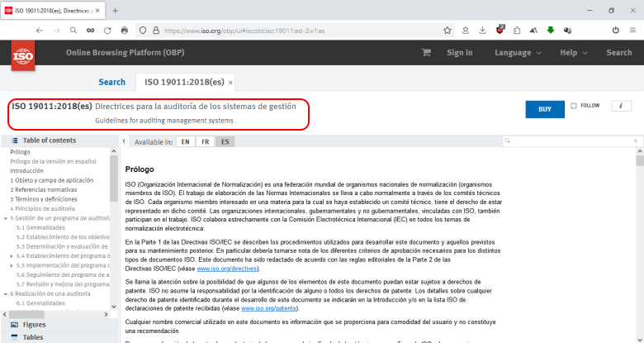Go back with the browser back arrow
644x343 pixels.
(40, 31)
